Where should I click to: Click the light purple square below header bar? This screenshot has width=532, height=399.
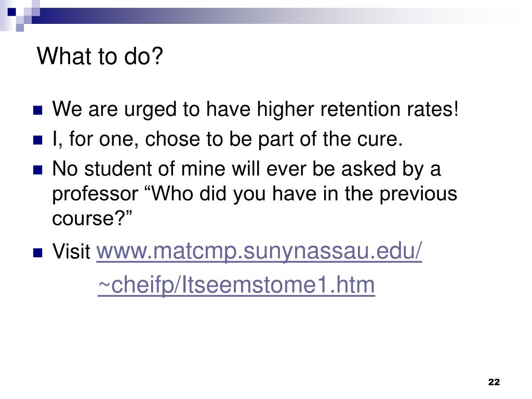point(20,28)
